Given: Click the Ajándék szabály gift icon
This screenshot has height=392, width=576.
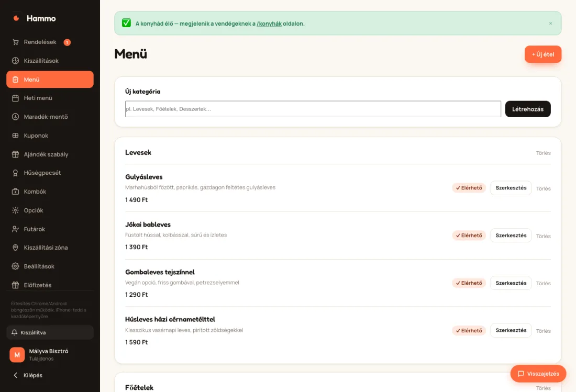Looking at the screenshot, I should coord(15,154).
